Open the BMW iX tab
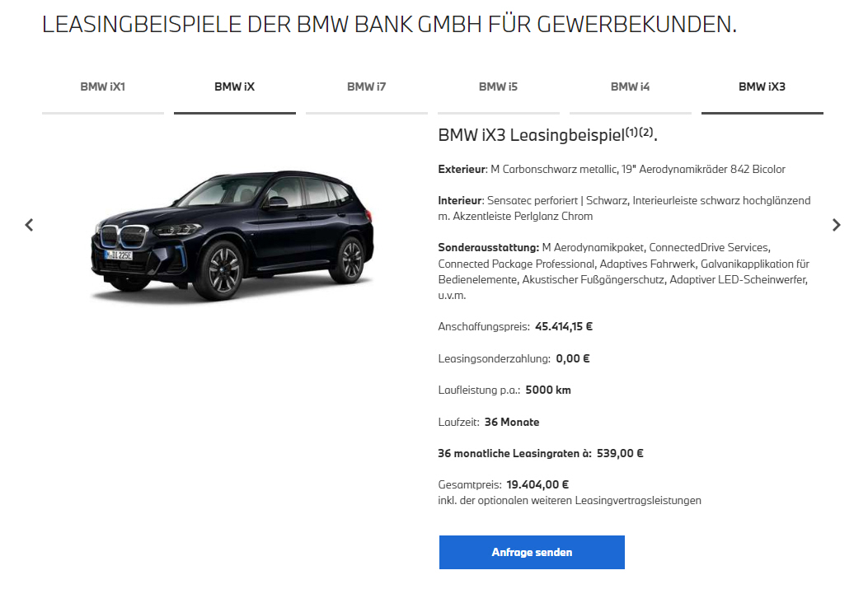 click(235, 86)
